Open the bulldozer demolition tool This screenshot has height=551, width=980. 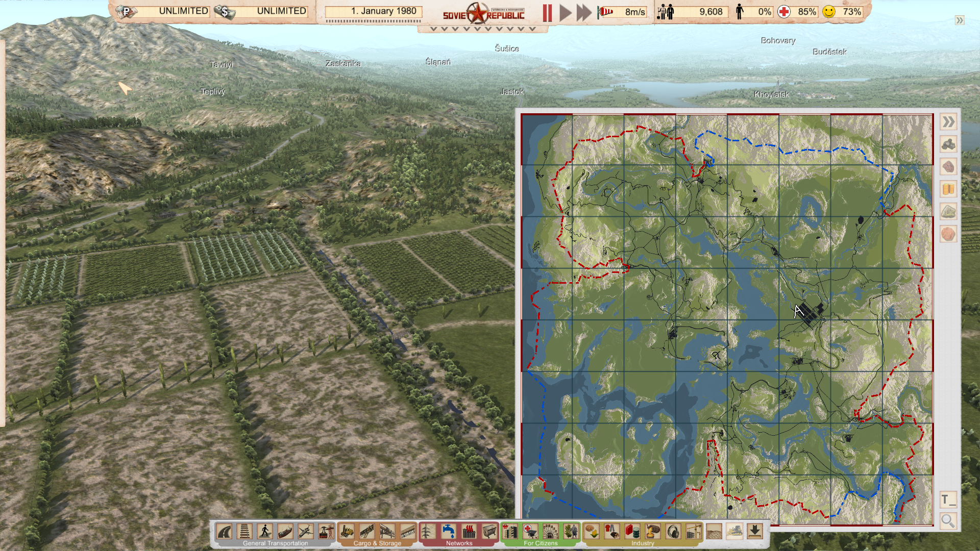[x=734, y=532]
